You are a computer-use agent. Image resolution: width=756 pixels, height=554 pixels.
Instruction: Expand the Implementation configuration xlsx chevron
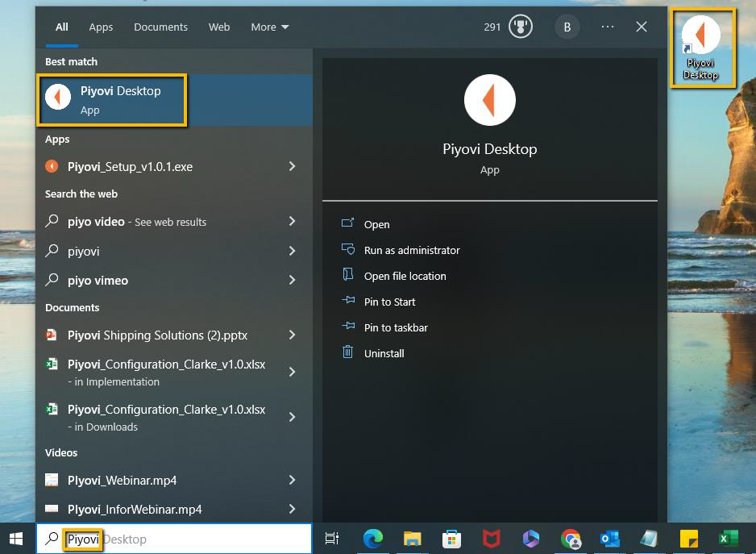292,372
